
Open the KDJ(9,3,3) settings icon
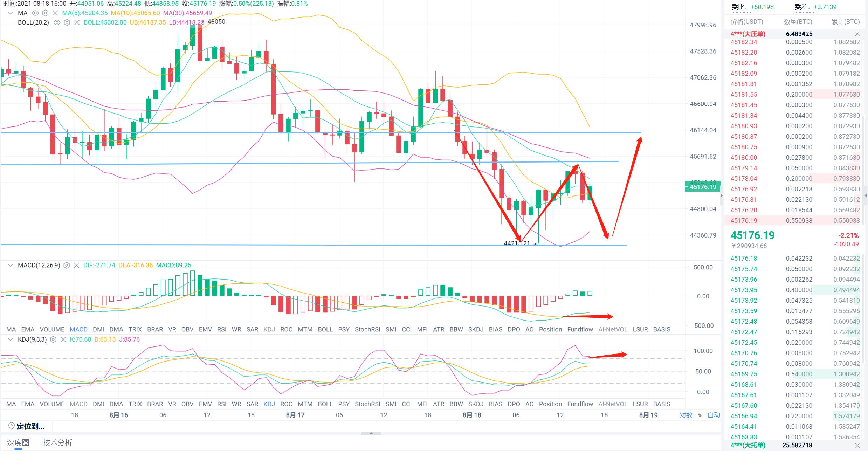53,339
